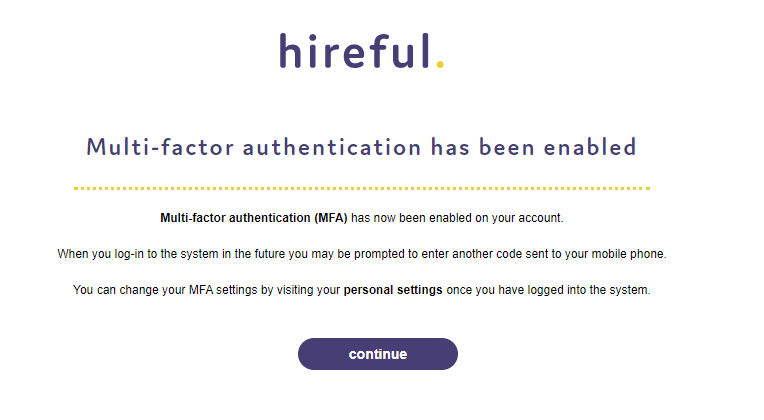Select the Multi-factor authentication has been enabled heading

[x=362, y=147]
